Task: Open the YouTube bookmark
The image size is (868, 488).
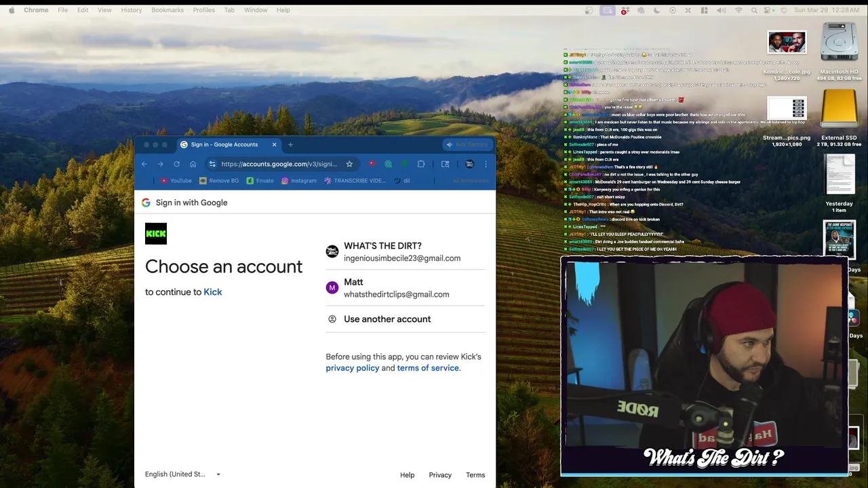Action: pyautogui.click(x=176, y=181)
